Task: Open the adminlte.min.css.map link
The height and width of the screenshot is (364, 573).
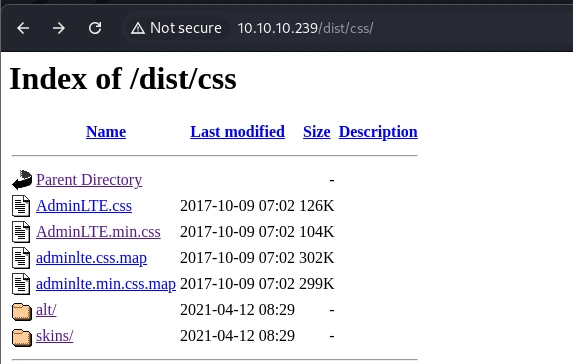Action: click(x=106, y=284)
